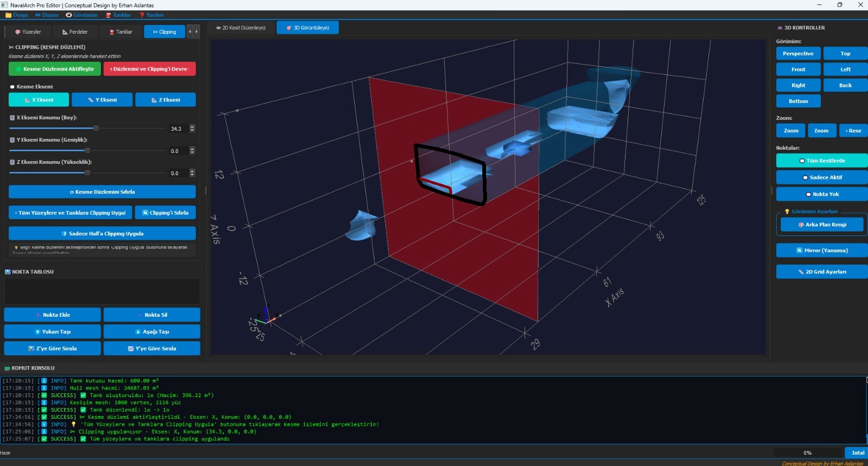Increase Y position with spinner up arrow
Viewport: 868px width, 466px height.
(192, 149)
